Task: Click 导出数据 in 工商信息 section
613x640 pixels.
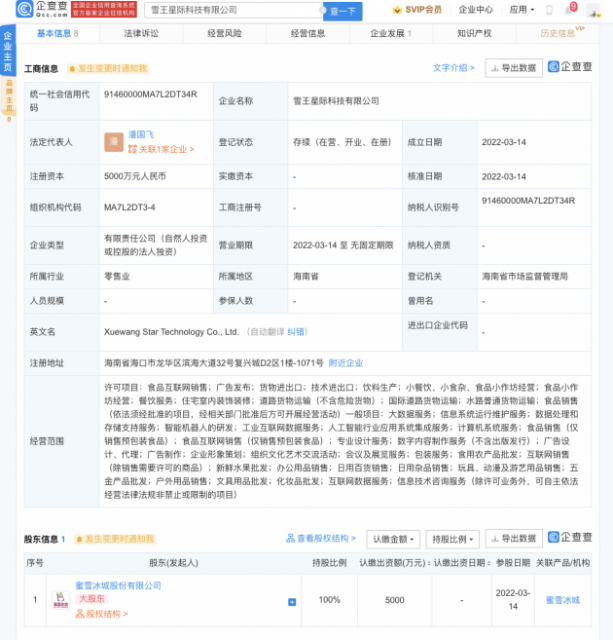Action: 514,68
